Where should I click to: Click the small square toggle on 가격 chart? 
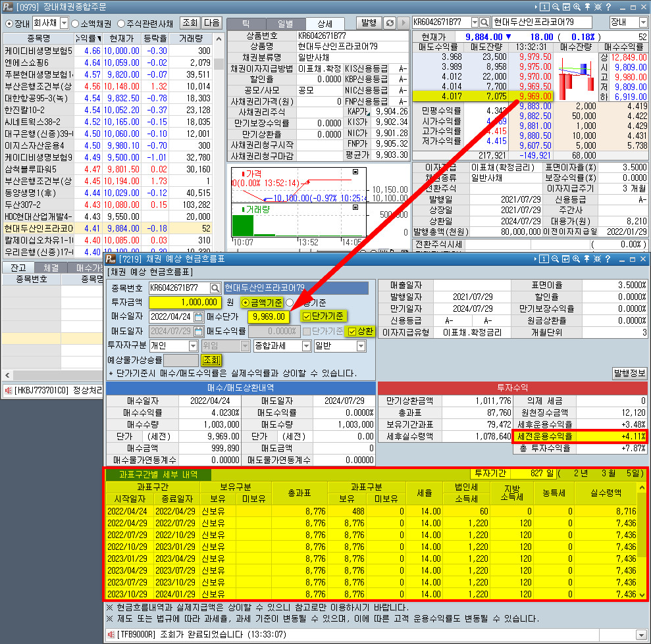tap(355, 172)
